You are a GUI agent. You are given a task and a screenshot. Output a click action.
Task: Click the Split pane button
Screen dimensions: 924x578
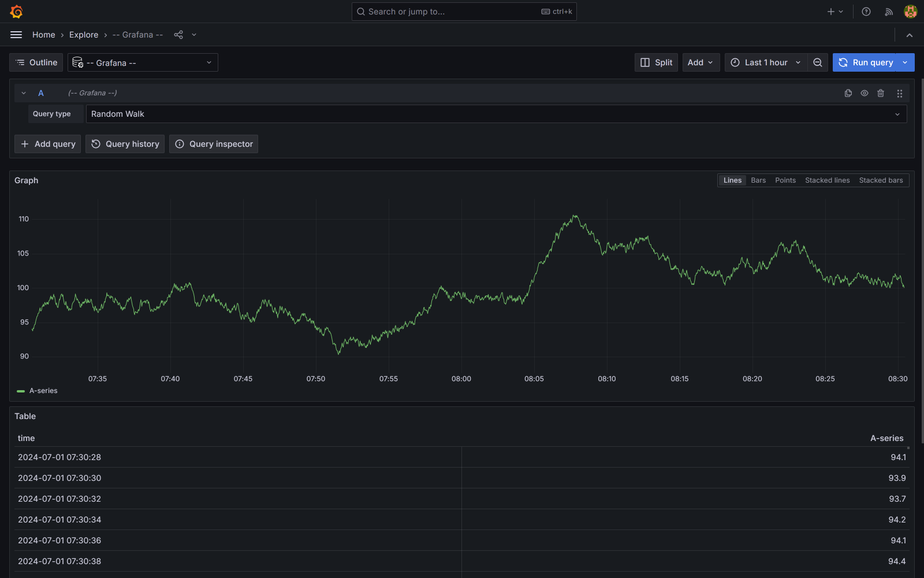click(656, 62)
